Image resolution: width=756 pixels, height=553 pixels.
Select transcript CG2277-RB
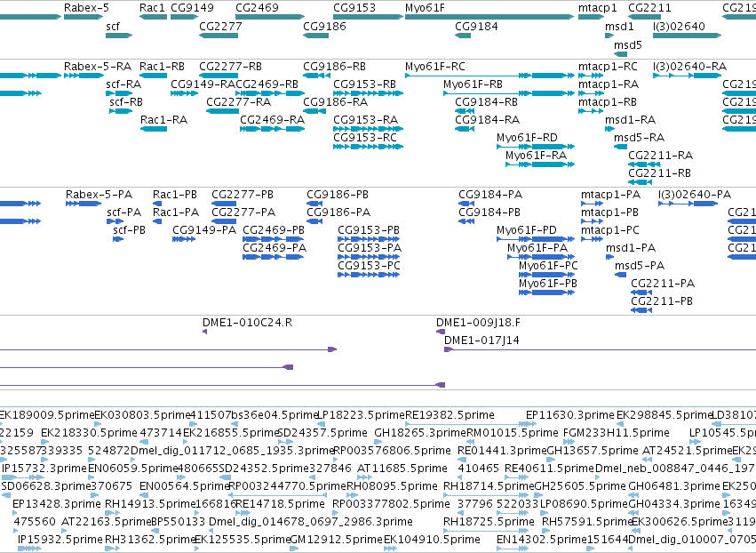(x=230, y=67)
